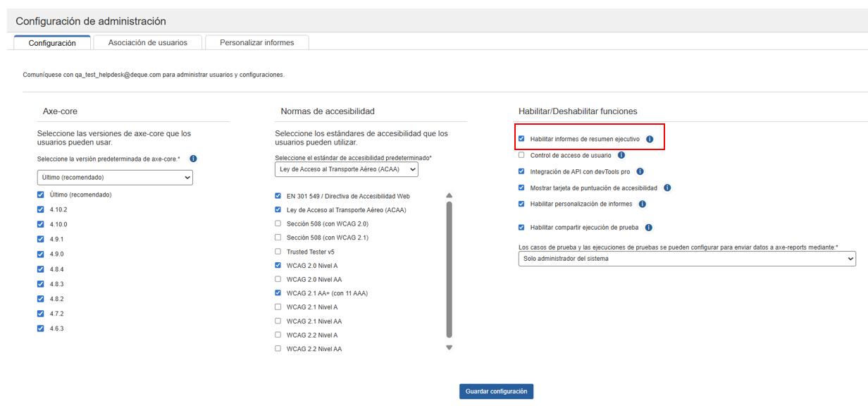The height and width of the screenshot is (406, 868).
Task: Click scroll down arrow in standards list
Action: [x=449, y=347]
